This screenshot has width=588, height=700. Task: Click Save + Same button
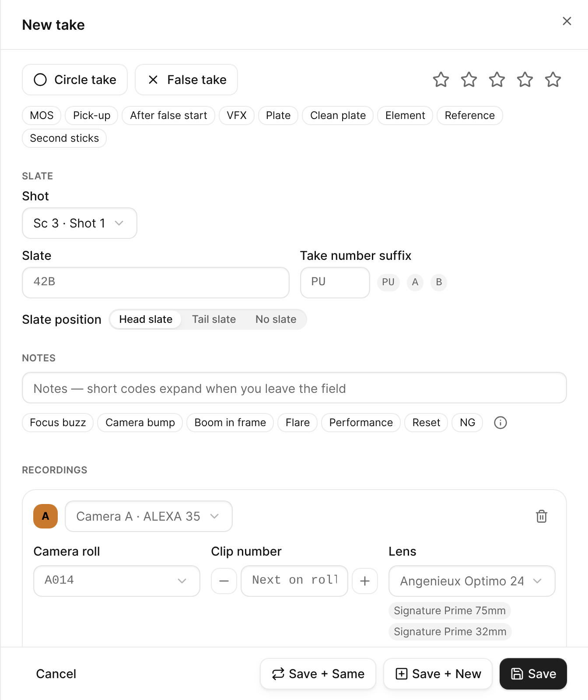[318, 674]
